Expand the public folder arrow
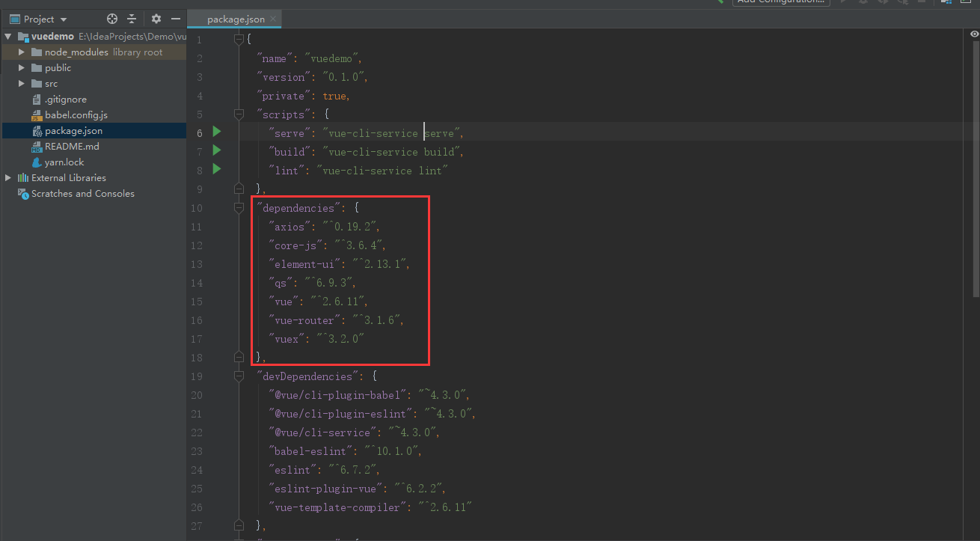 (22, 68)
